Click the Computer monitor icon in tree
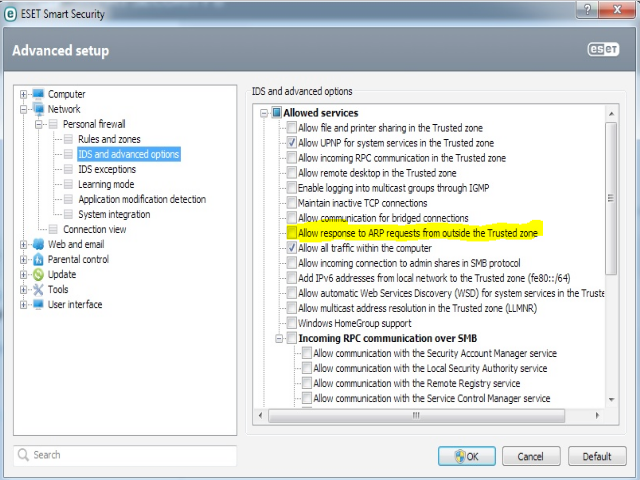 click(x=38, y=94)
